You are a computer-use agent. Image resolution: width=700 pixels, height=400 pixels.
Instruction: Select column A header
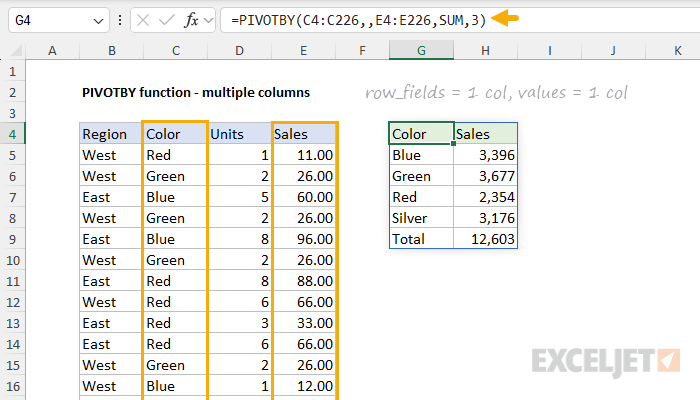pyautogui.click(x=52, y=50)
